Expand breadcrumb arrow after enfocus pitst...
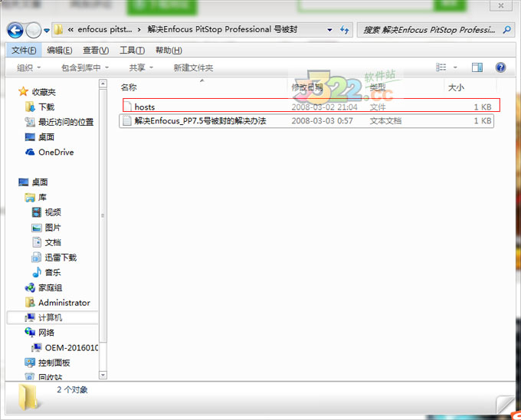The height and width of the screenshot is (420, 521). [x=139, y=30]
